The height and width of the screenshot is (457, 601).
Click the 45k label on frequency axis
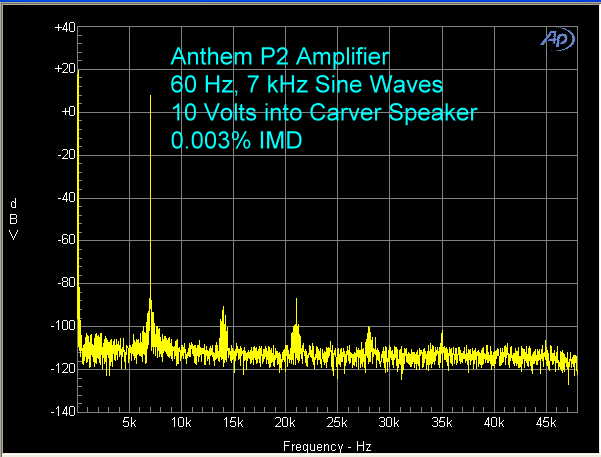(x=546, y=423)
